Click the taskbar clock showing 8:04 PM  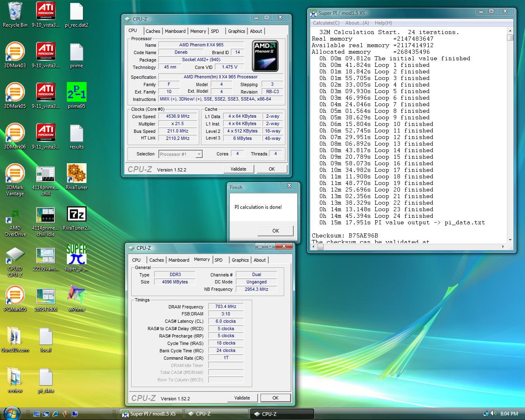point(509,414)
